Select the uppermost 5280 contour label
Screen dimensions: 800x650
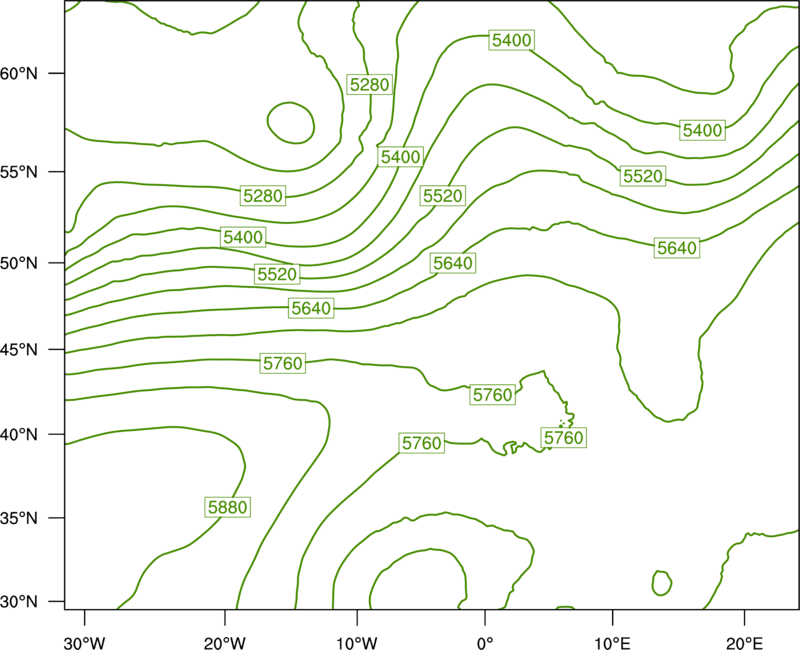click(370, 84)
